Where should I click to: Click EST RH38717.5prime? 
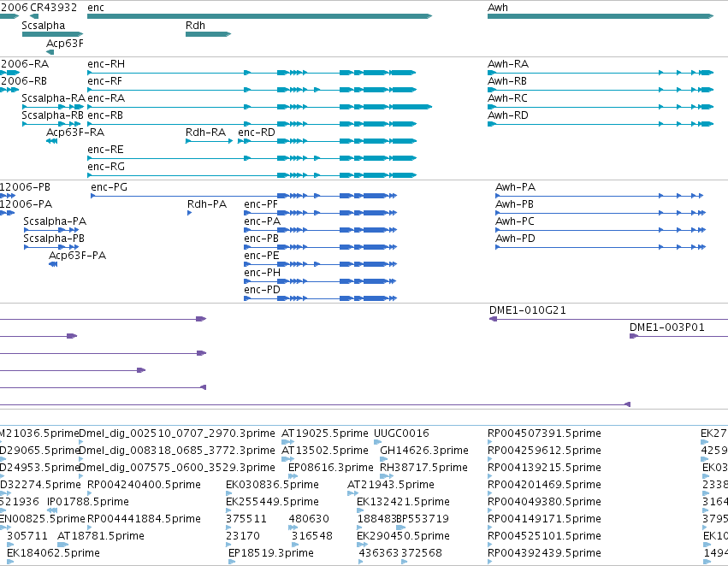point(423,469)
